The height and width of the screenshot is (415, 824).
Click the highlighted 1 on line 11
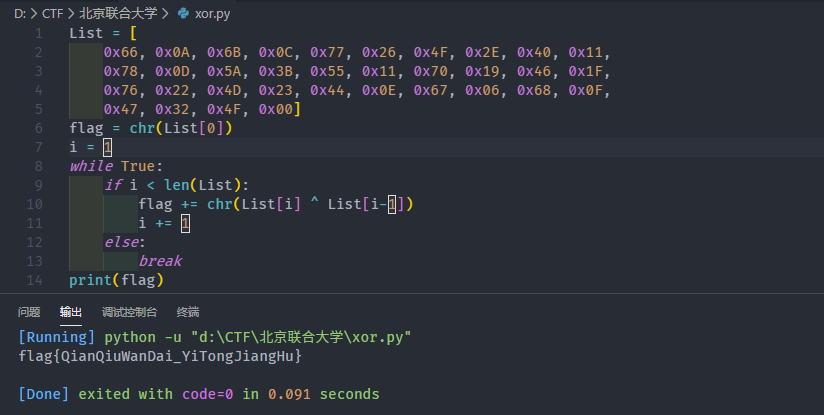(x=185, y=223)
